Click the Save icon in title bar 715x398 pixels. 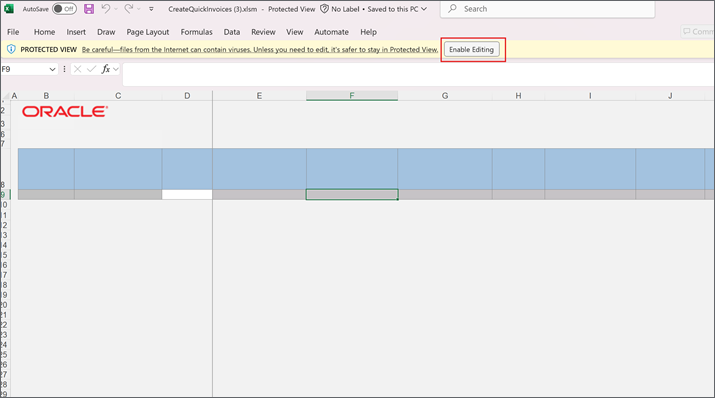(89, 9)
